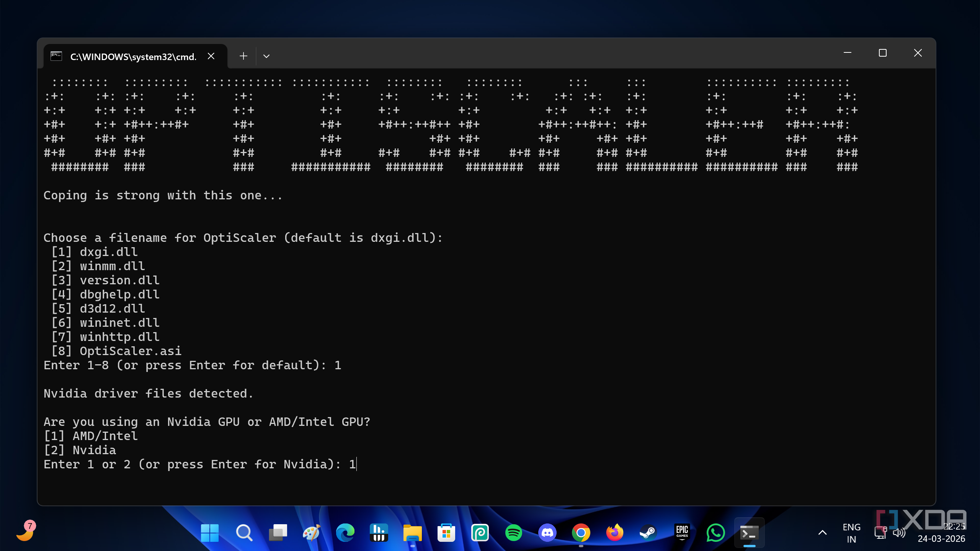980x551 pixels.
Task: Open ENG IN language switcher
Action: (x=851, y=533)
